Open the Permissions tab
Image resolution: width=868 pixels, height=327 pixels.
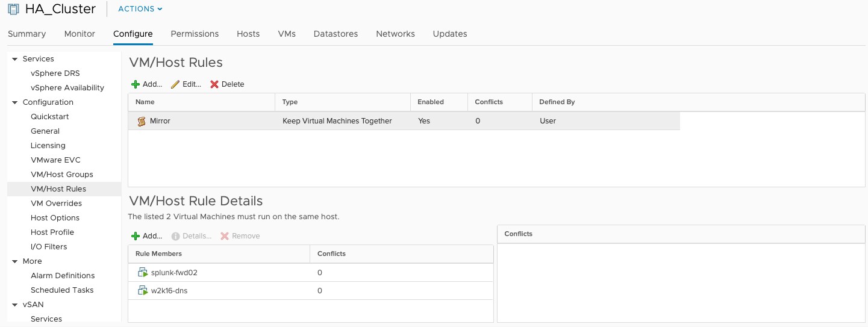(195, 34)
